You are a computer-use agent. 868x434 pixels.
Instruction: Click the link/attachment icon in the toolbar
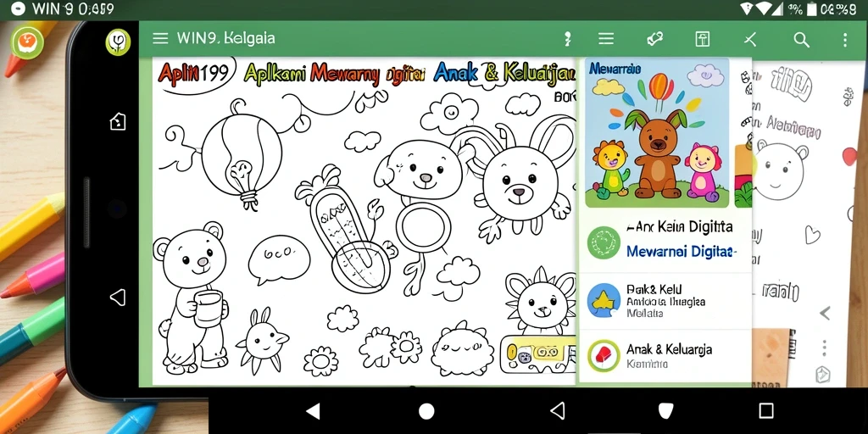pyautogui.click(x=655, y=39)
